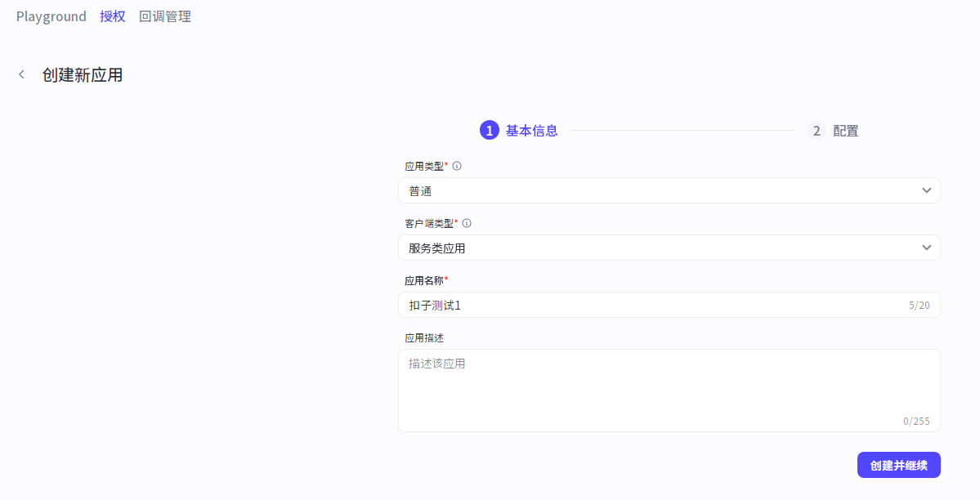Switch to the Playground tab
The height and width of the screenshot is (500, 980).
click(51, 16)
